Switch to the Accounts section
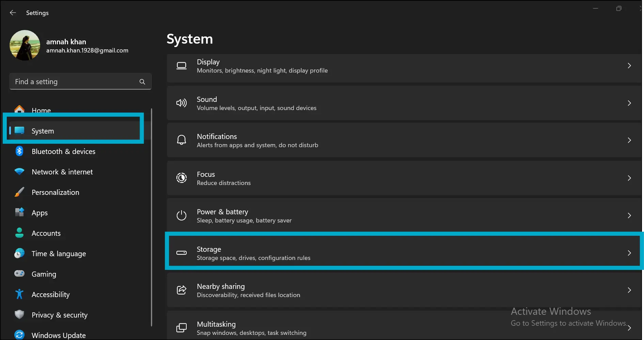Viewport: 644px width, 340px height. click(x=46, y=233)
